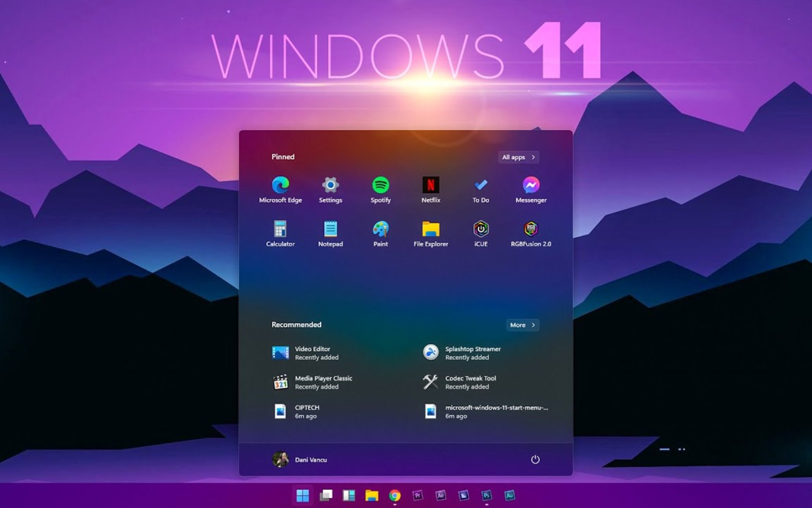Viewport: 812px width, 508px height.
Task: Open Messenger from pinned apps
Action: click(x=531, y=190)
